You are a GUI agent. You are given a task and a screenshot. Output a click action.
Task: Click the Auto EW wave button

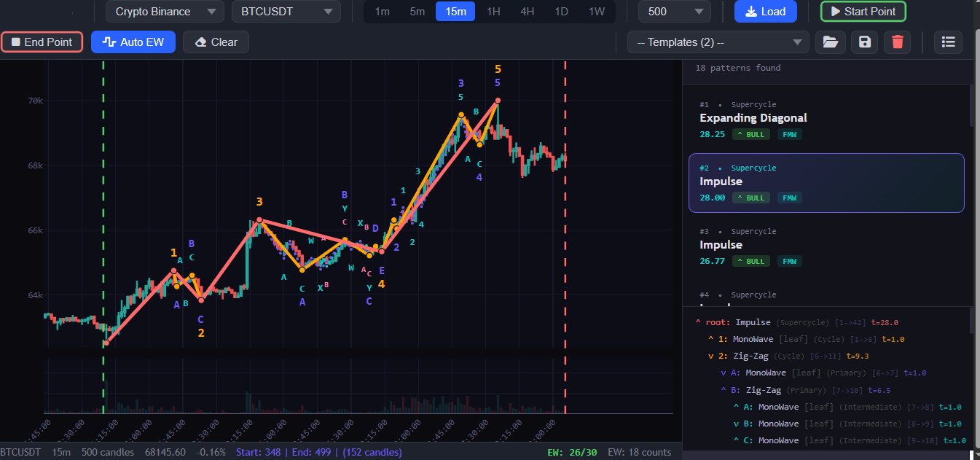pyautogui.click(x=133, y=42)
